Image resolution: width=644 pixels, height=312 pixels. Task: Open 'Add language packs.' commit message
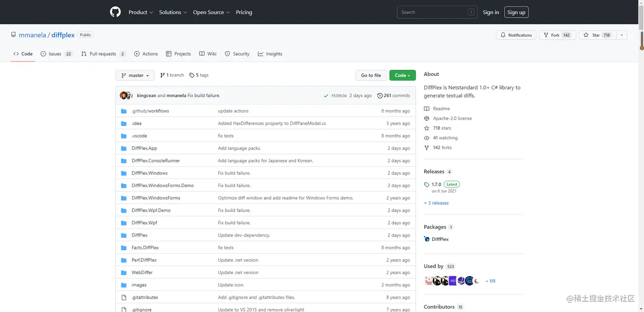tap(239, 148)
